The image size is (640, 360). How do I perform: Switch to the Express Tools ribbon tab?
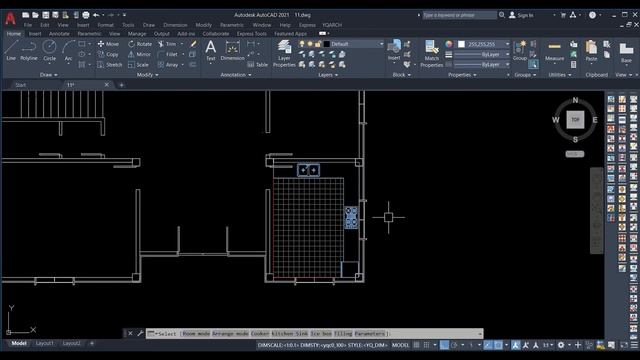[251, 34]
